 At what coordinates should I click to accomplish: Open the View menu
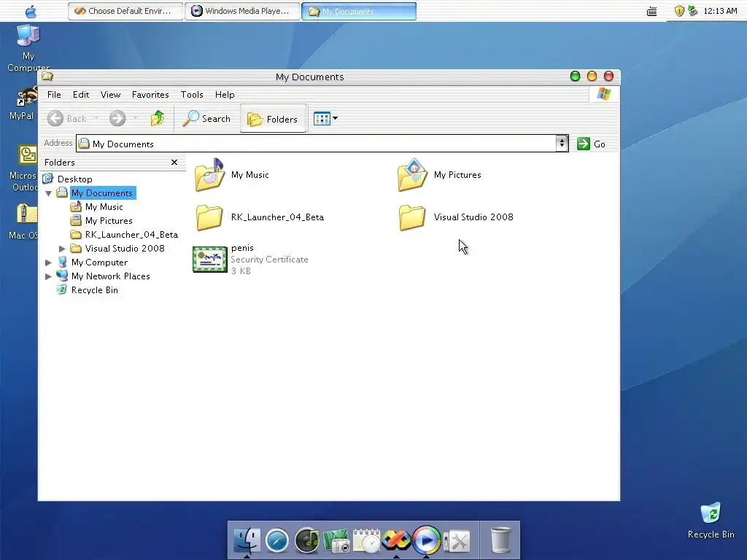click(111, 94)
